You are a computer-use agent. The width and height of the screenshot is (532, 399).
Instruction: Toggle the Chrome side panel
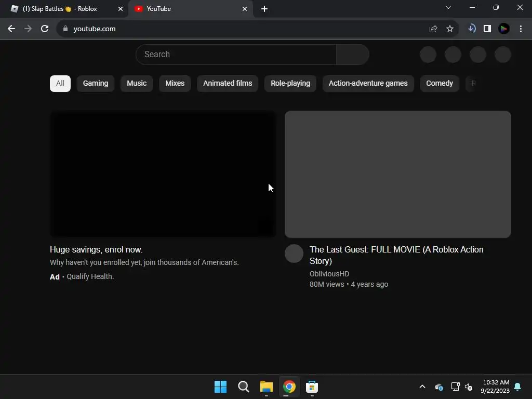(x=487, y=29)
